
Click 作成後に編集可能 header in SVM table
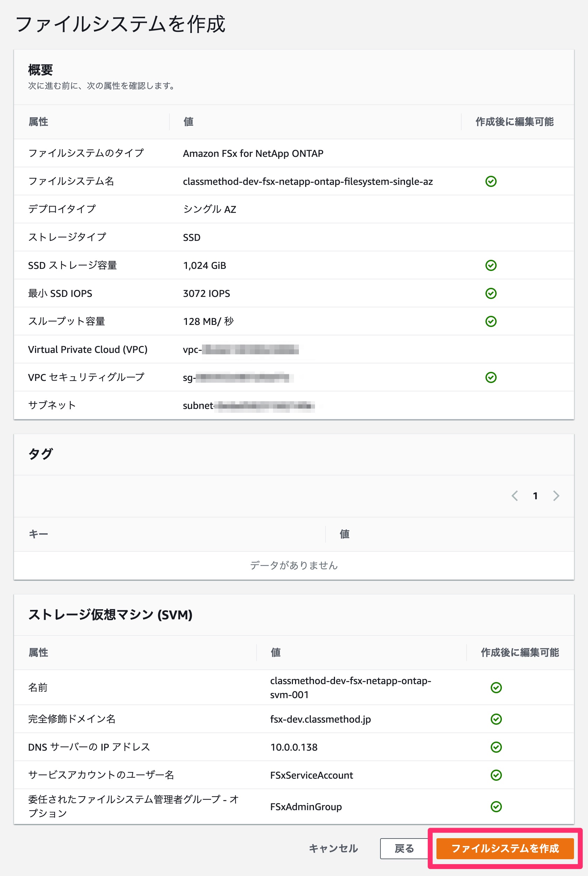520,652
